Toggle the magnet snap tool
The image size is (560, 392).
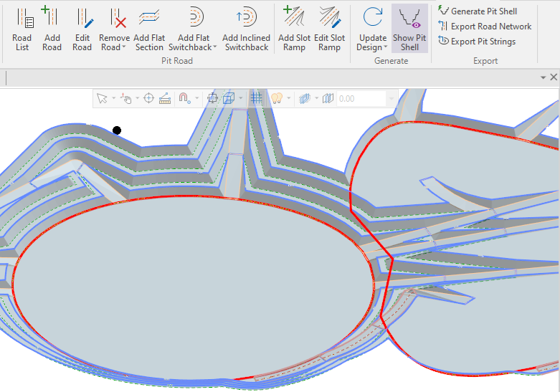tap(184, 98)
